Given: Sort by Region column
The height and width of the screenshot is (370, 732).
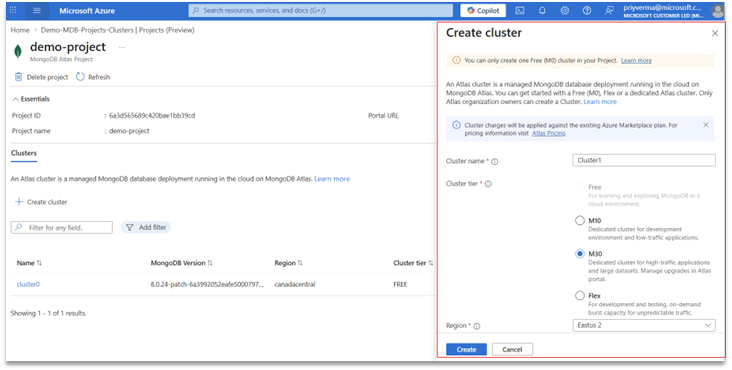Looking at the screenshot, I should pos(288,263).
